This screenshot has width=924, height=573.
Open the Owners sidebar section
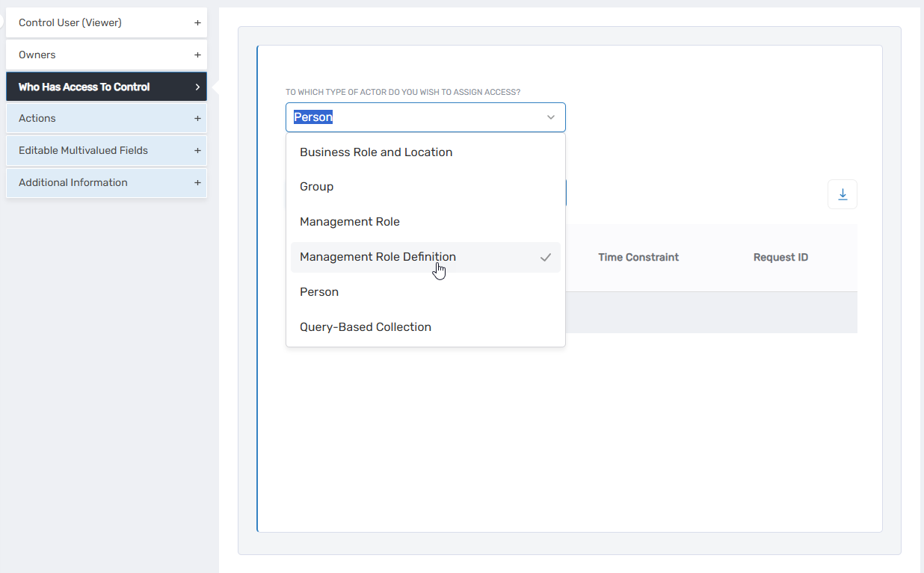[37, 55]
